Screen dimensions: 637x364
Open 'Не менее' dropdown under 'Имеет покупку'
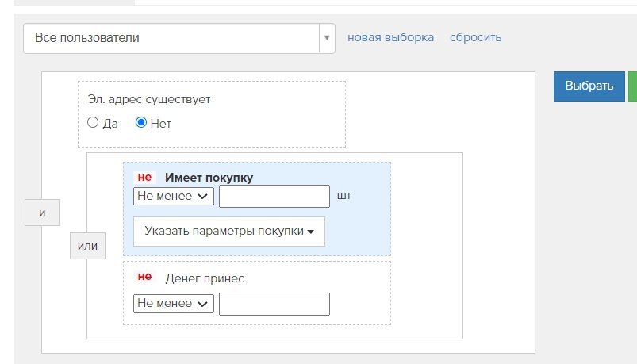coord(174,196)
